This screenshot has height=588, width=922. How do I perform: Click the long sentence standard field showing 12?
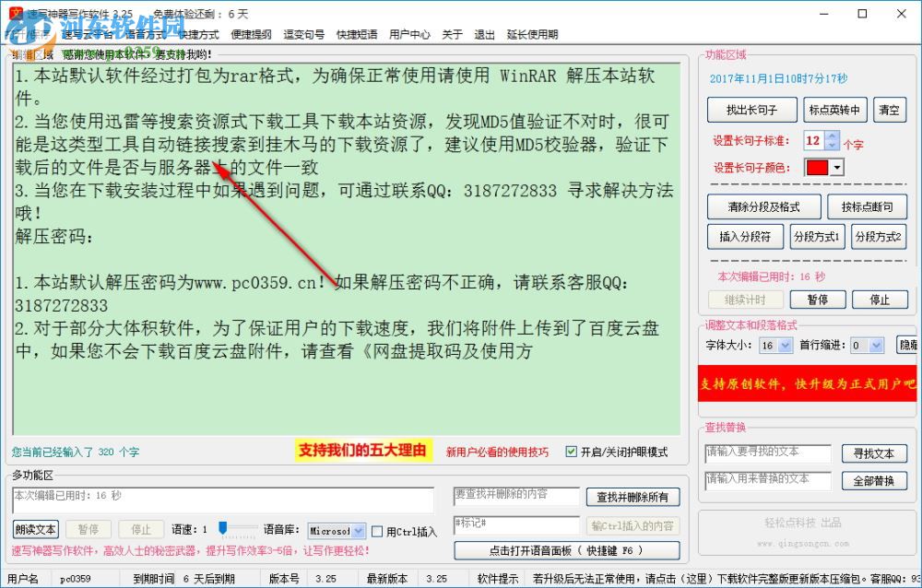click(x=815, y=140)
